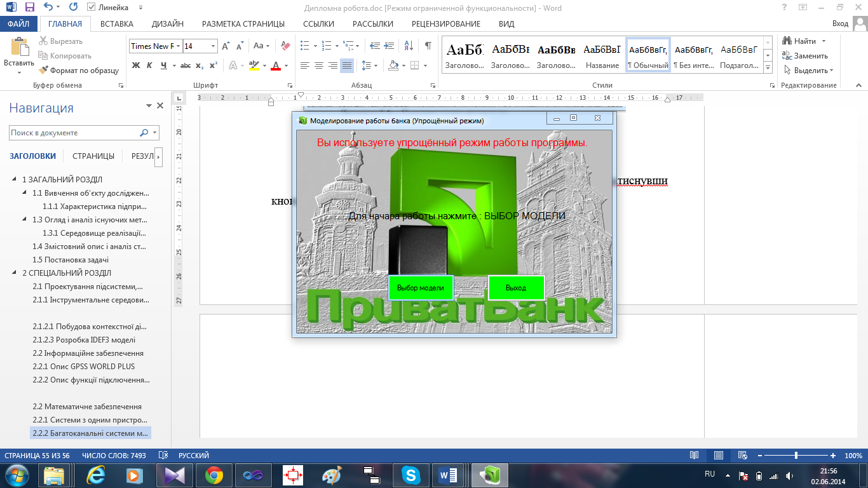Switch to the ВСТАВКА ribbon tab
868x488 pixels.
pos(117,24)
